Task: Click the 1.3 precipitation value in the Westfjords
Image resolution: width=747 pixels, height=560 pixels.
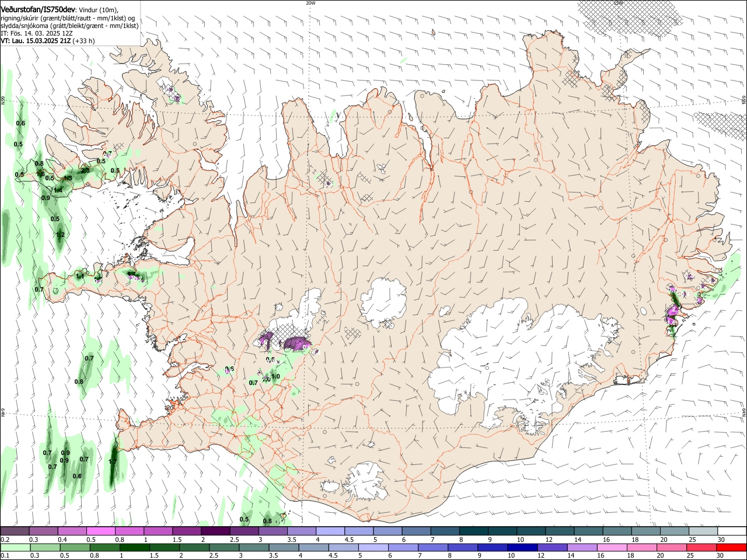Action: (68, 178)
